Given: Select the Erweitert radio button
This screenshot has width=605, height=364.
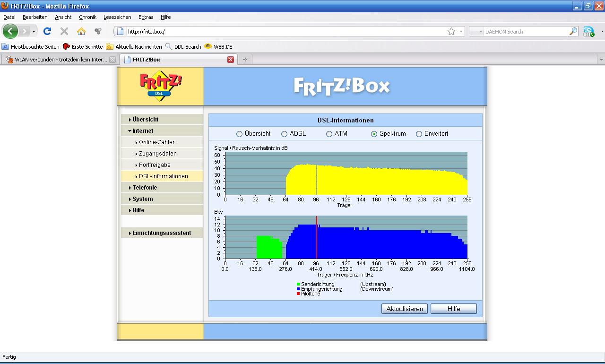Looking at the screenshot, I should pos(419,134).
